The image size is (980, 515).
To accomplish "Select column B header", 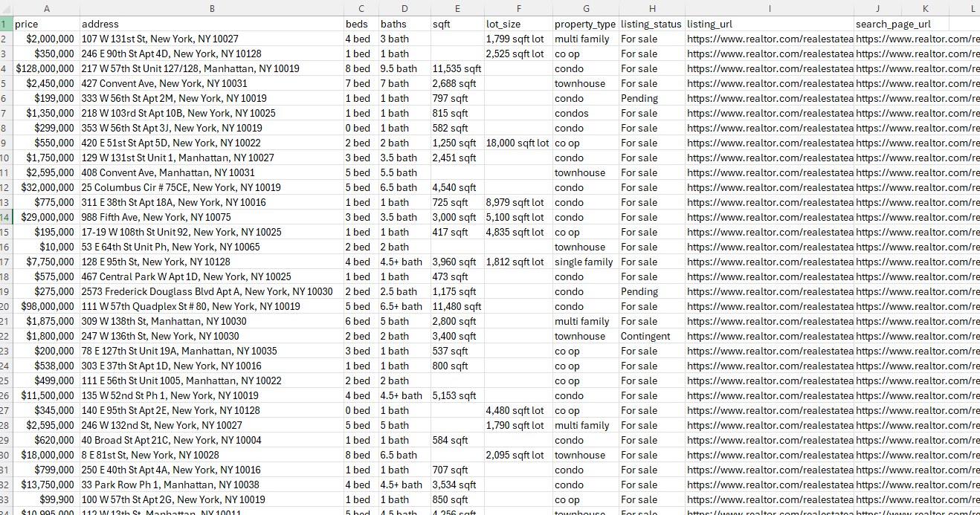I will coord(212,8).
